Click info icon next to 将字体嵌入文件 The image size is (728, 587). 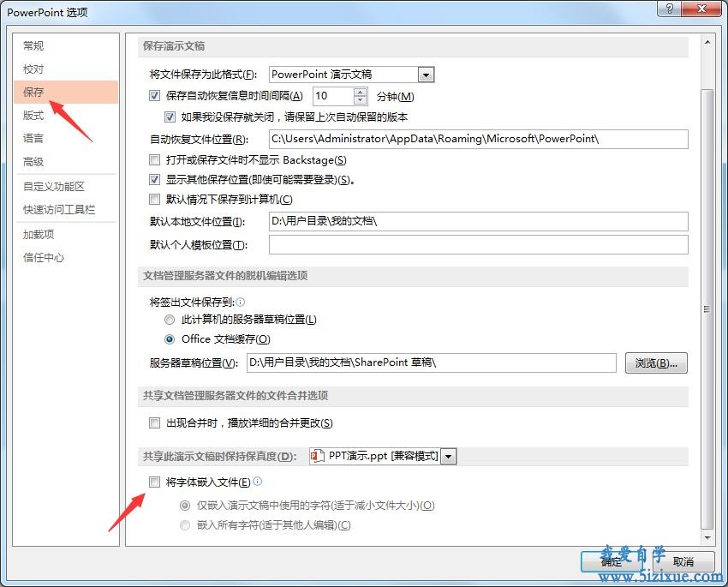[258, 481]
